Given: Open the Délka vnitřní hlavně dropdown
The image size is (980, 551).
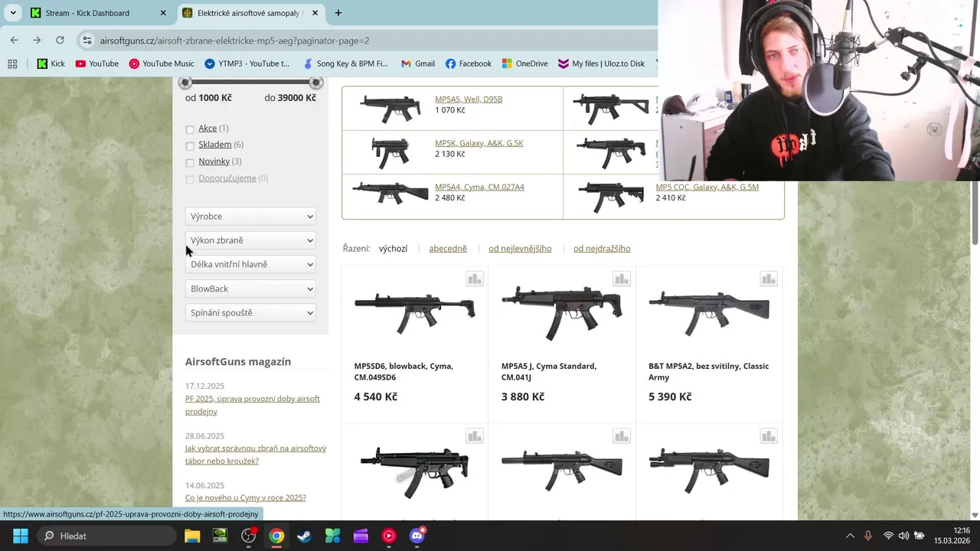Looking at the screenshot, I should (x=250, y=264).
